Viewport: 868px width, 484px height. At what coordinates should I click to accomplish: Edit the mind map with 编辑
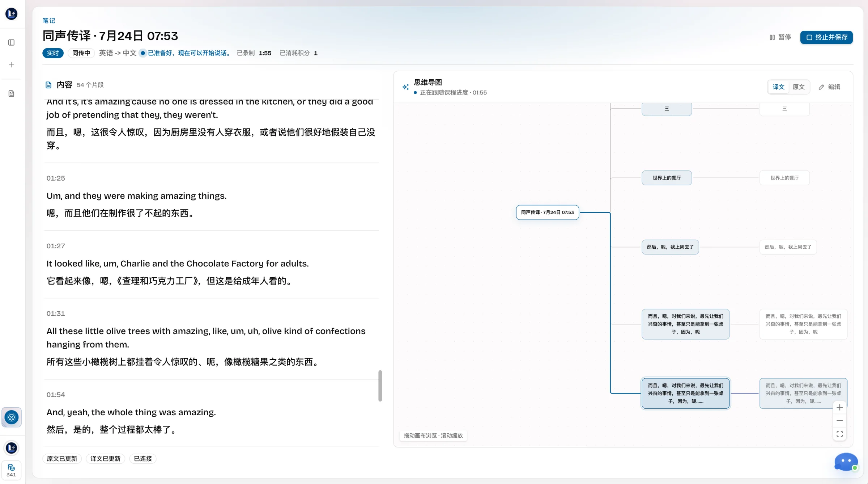[830, 87]
